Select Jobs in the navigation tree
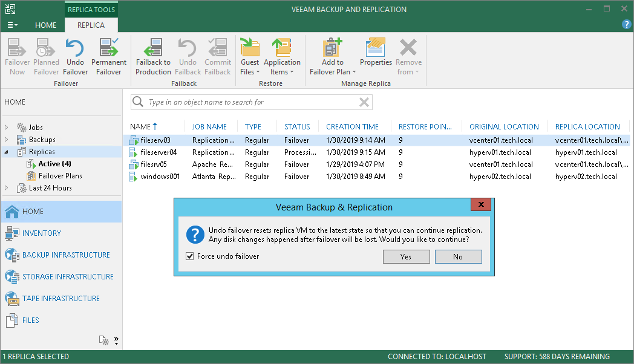The height and width of the screenshot is (364, 634). tap(36, 127)
